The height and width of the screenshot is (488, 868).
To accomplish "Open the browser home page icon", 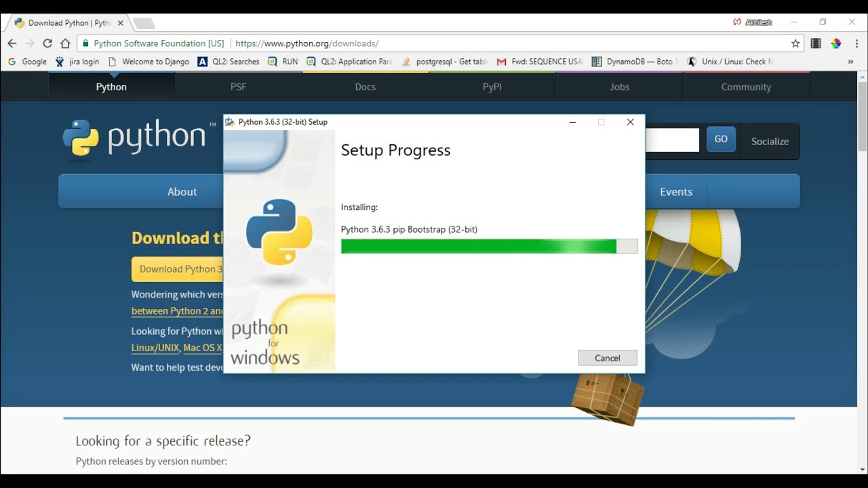I will pyautogui.click(x=65, y=43).
